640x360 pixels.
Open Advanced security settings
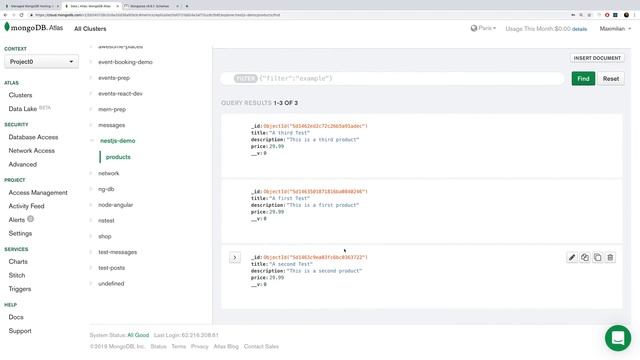point(22,164)
